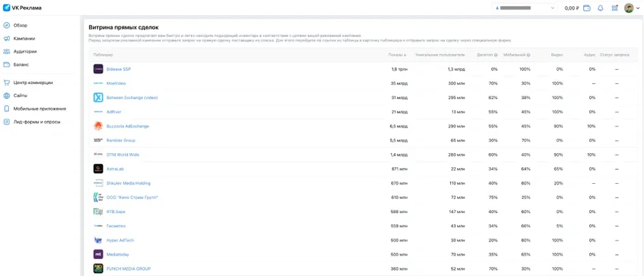Click AstraLab logo icon

point(98,169)
